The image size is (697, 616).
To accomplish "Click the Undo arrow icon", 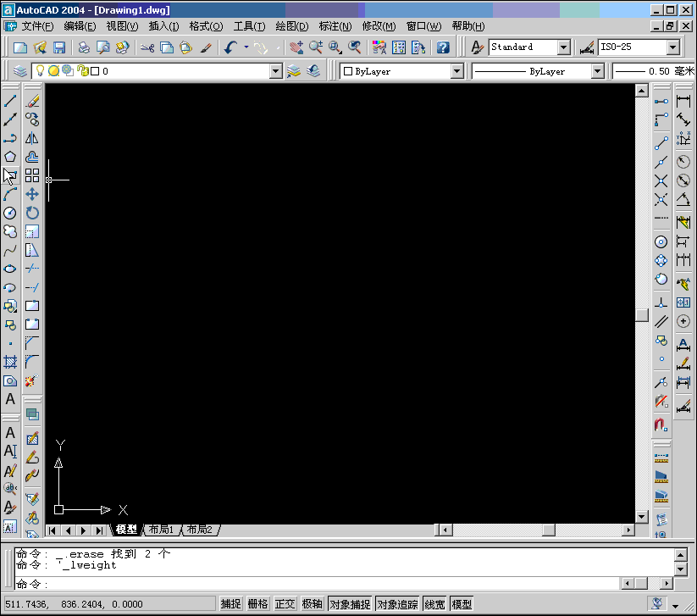I will (x=230, y=47).
